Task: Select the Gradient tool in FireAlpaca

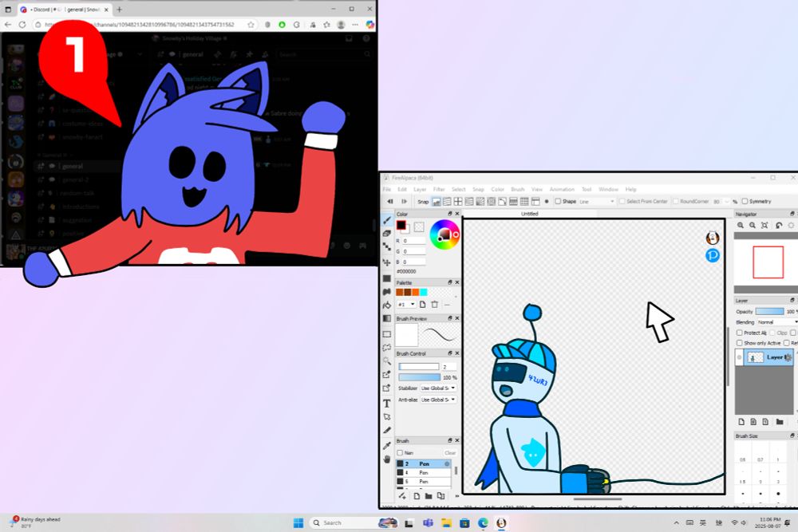Action: pos(387,318)
